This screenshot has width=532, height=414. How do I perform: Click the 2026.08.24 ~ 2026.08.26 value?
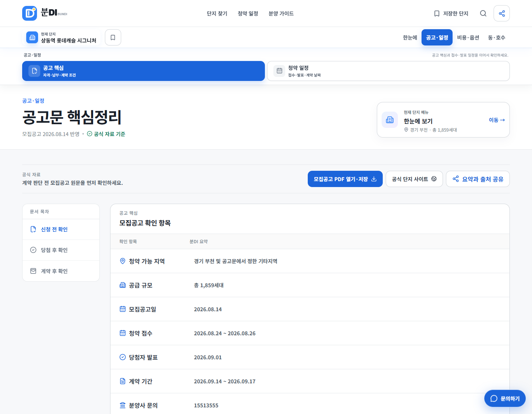click(225, 333)
